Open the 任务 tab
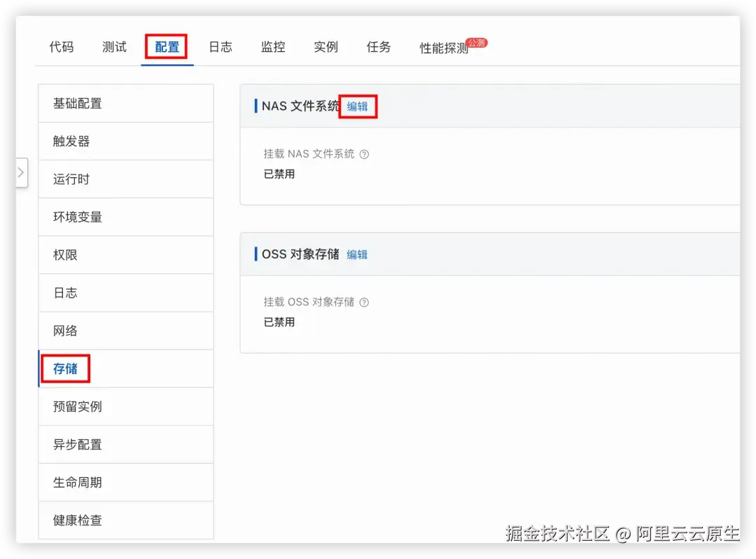 click(x=377, y=46)
